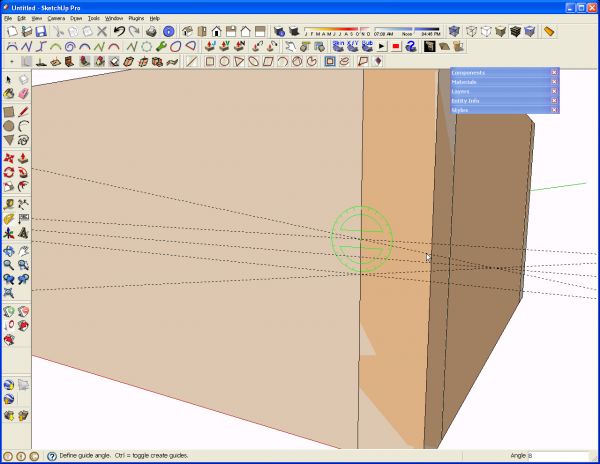
Task: Toggle Monochrome face style
Action: pos(530,31)
